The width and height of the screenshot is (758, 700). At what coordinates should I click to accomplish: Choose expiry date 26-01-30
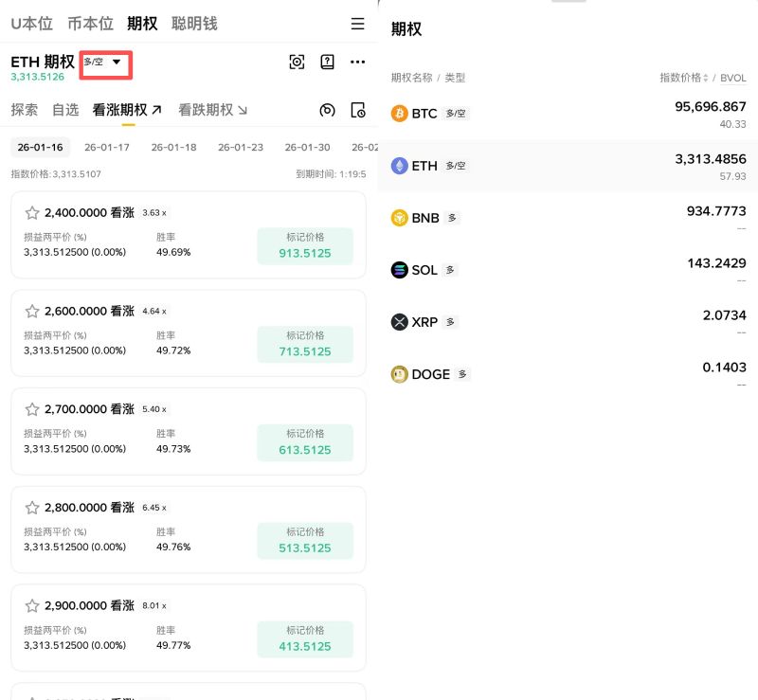click(x=307, y=147)
